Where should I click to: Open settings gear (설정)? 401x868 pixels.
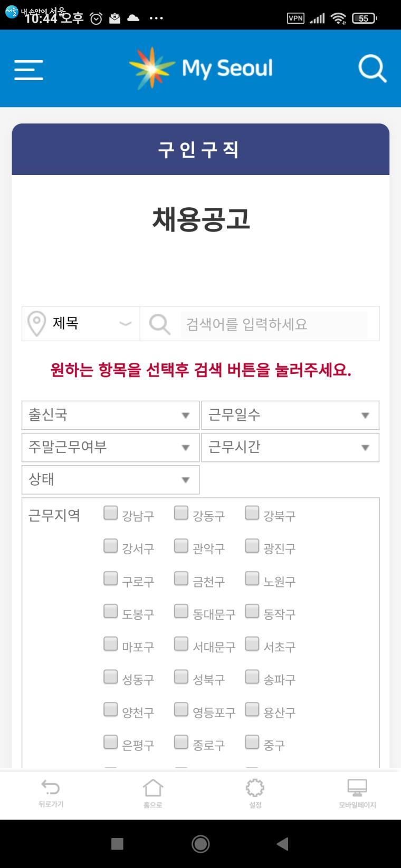255,793
